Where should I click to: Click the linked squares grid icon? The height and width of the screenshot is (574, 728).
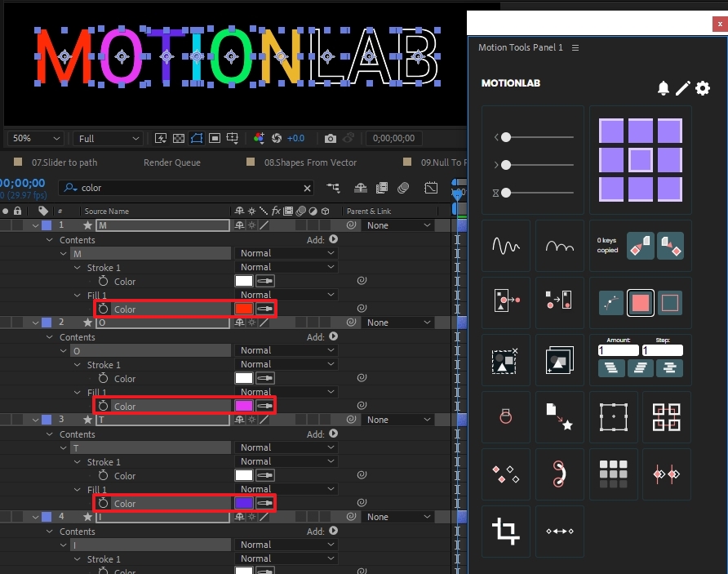[667, 416]
